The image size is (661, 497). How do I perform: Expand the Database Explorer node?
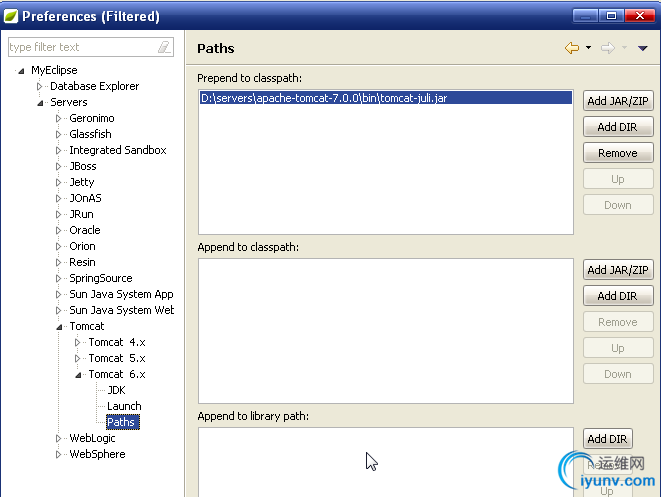(39, 86)
